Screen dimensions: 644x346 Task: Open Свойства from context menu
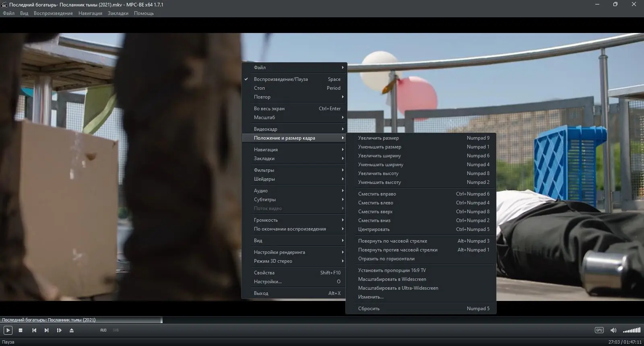coord(294,273)
